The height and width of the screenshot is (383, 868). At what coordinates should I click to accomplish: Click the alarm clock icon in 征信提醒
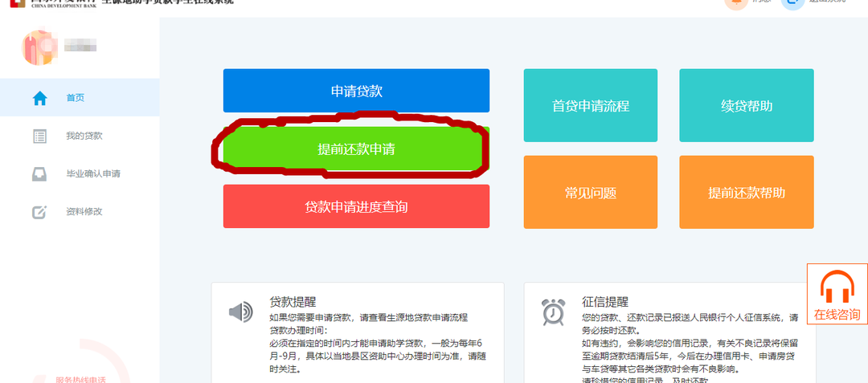click(x=552, y=312)
